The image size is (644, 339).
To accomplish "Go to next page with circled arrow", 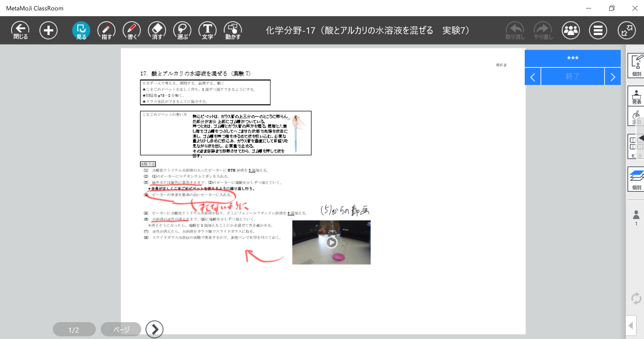I will [154, 329].
